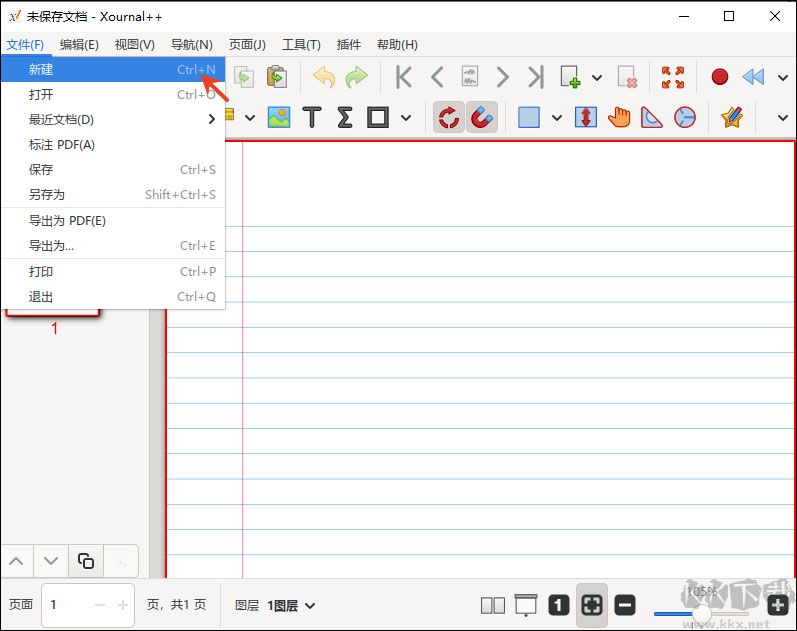Screen dimensions: 797x631
Task: Select the rectangular region selection tool
Action: (529, 117)
